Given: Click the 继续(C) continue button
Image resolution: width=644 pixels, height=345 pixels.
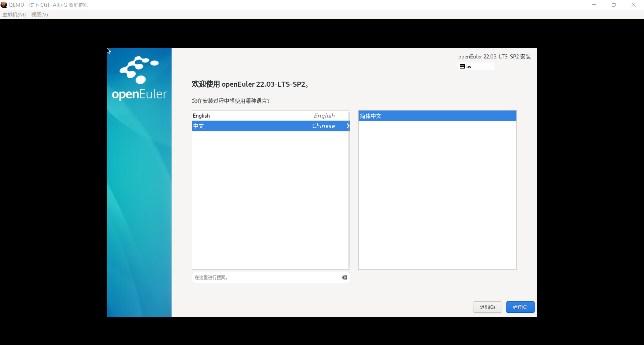Looking at the screenshot, I should [520, 307].
